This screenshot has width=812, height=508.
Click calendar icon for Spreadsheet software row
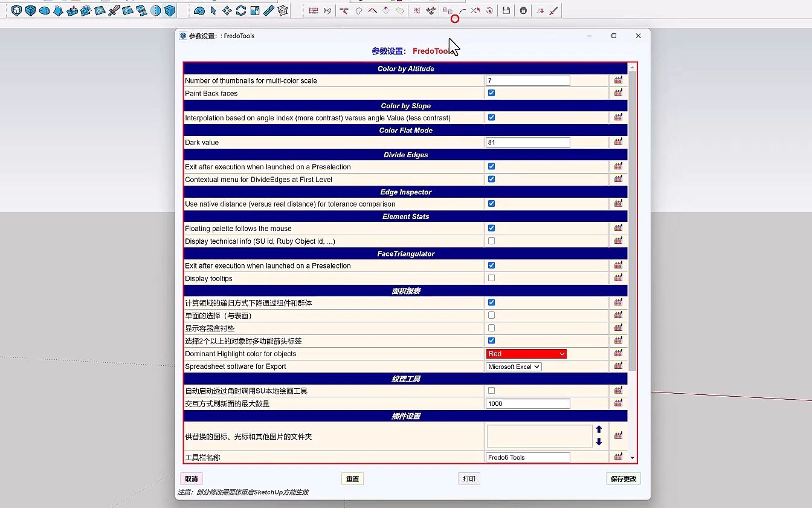click(x=618, y=366)
